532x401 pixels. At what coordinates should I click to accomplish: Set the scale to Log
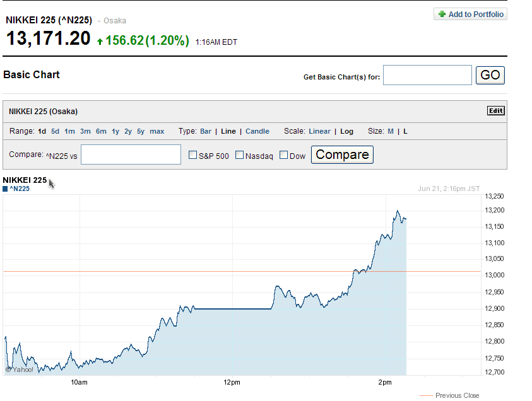(346, 131)
